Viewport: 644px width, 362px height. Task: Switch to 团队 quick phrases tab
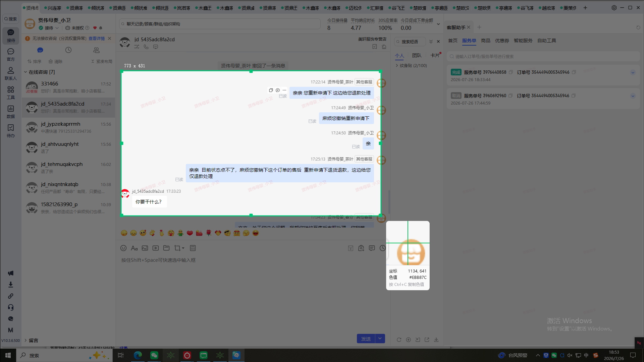pyautogui.click(x=417, y=55)
